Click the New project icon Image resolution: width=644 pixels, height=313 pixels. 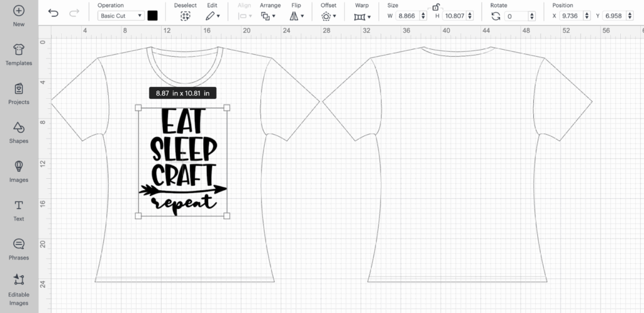tap(19, 11)
